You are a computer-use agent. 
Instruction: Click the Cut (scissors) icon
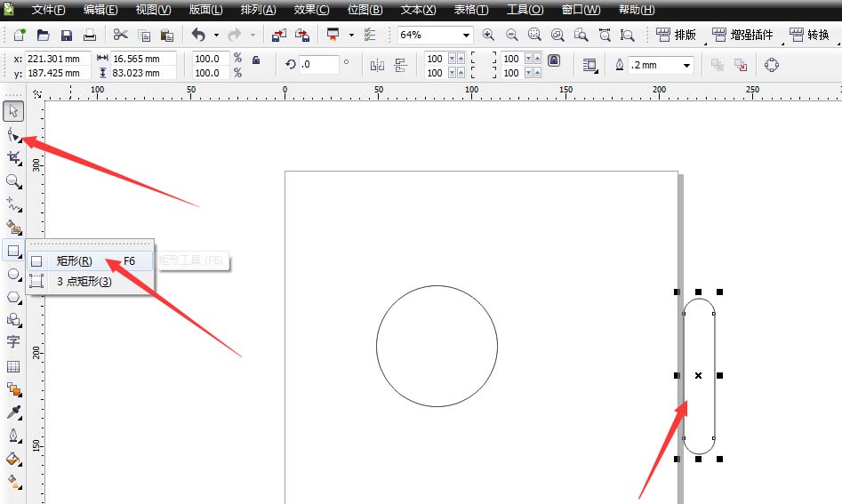point(121,36)
